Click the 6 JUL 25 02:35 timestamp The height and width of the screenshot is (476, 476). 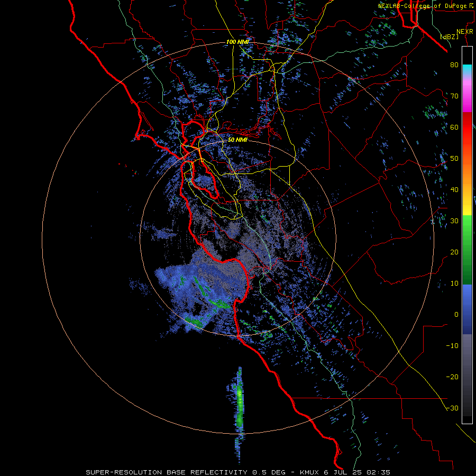click(x=358, y=472)
